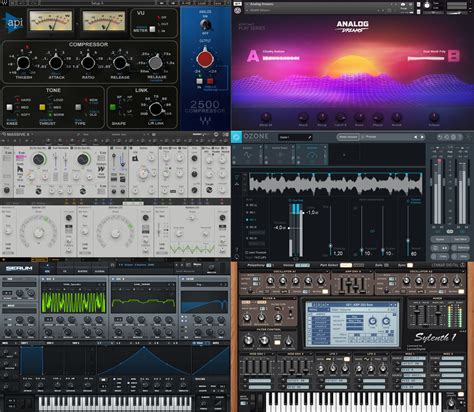Toggle the KNEE button in Tone section
This screenshot has width=474, height=412.
[10, 107]
